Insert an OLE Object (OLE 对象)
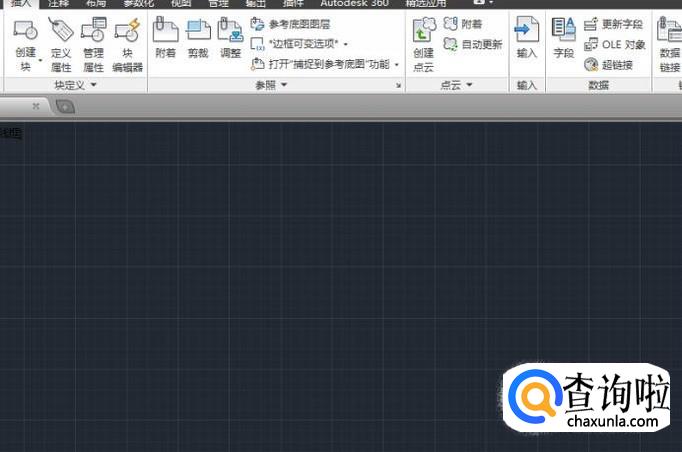 tap(615, 44)
